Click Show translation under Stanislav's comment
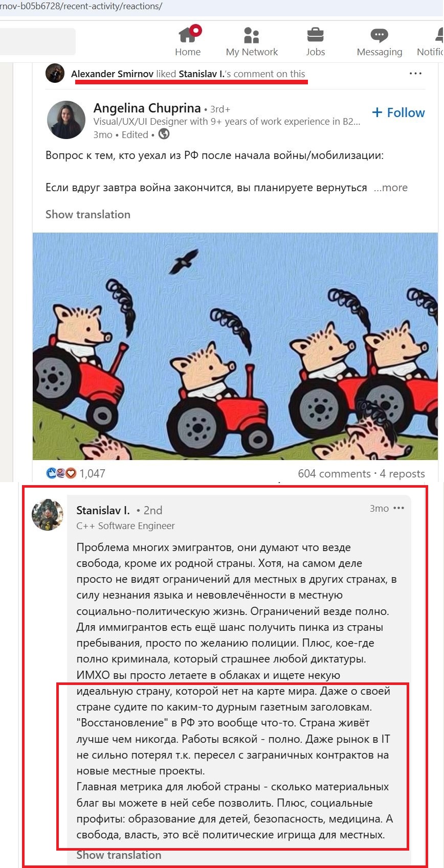Viewport: 444px width, 868px height. (x=119, y=855)
